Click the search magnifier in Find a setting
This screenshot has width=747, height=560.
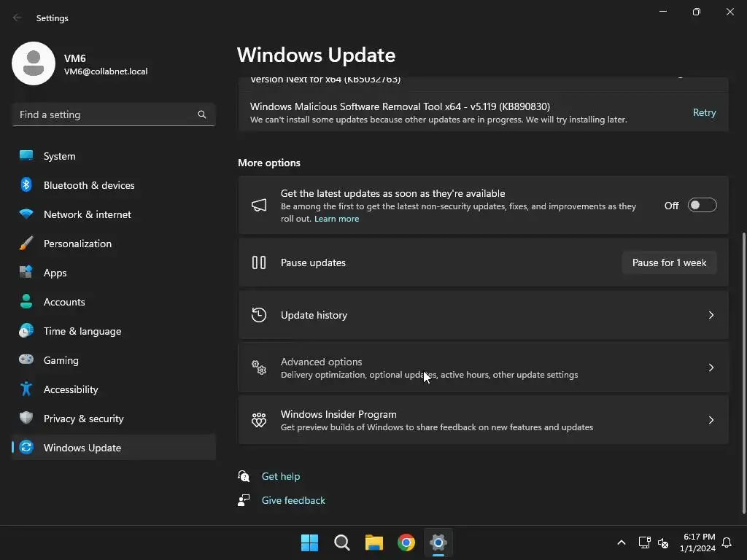click(x=202, y=114)
